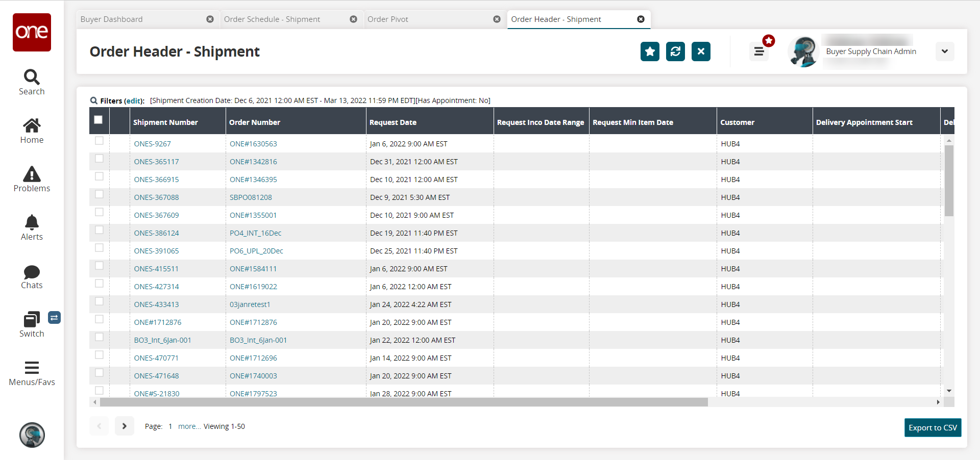This screenshot has height=460, width=980.
Task: Open order ONE#1630563 link
Action: (x=253, y=144)
